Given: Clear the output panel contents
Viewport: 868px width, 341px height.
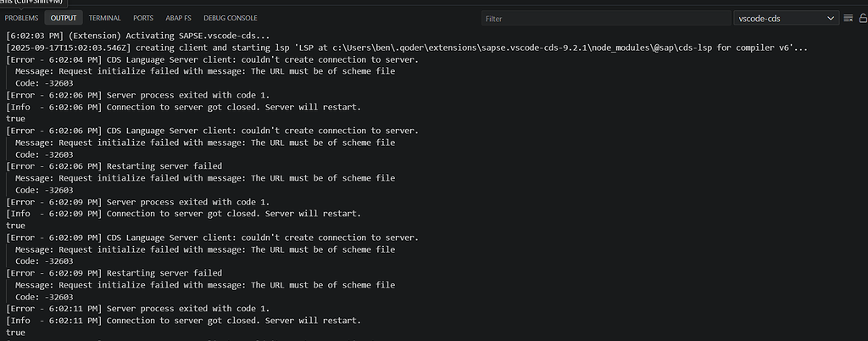Looking at the screenshot, I should [x=848, y=18].
